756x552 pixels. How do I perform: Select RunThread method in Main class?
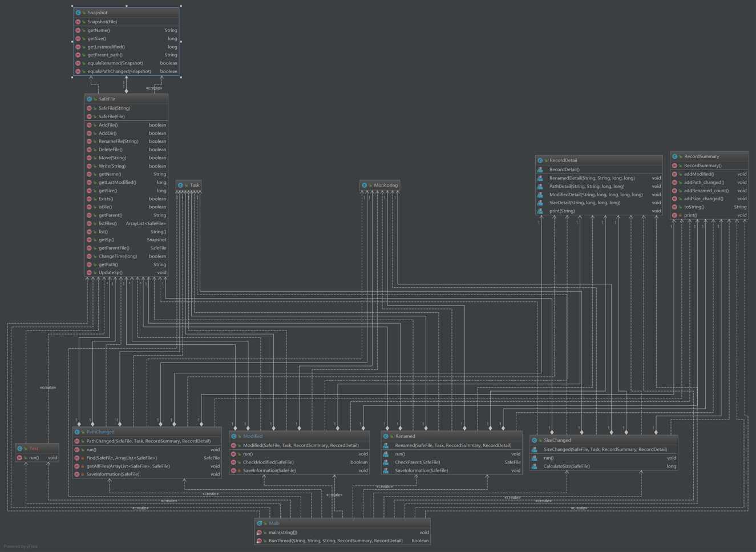[342, 541]
